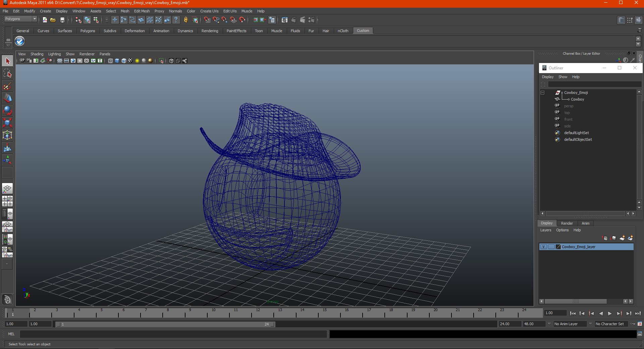Screen dimensions: 644x349
Task: Click the Soft Modification tool
Action: click(7, 148)
